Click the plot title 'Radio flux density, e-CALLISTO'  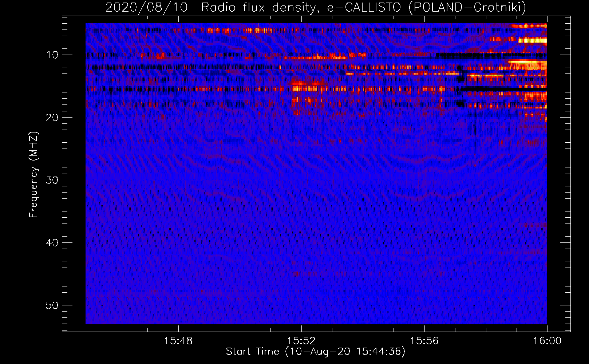tap(301, 8)
